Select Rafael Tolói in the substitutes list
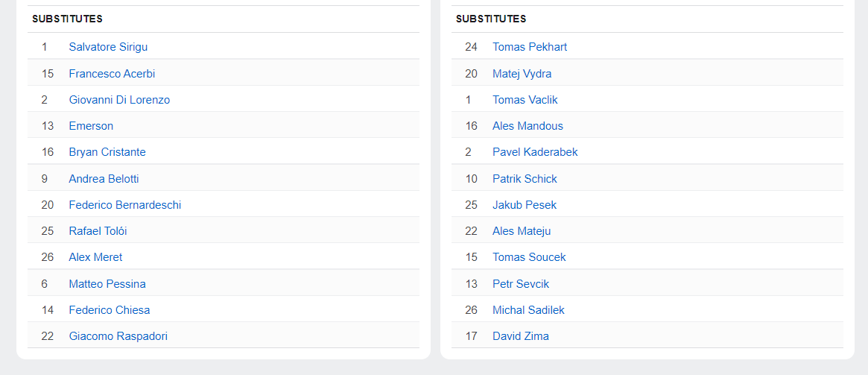The image size is (868, 375). [x=98, y=231]
